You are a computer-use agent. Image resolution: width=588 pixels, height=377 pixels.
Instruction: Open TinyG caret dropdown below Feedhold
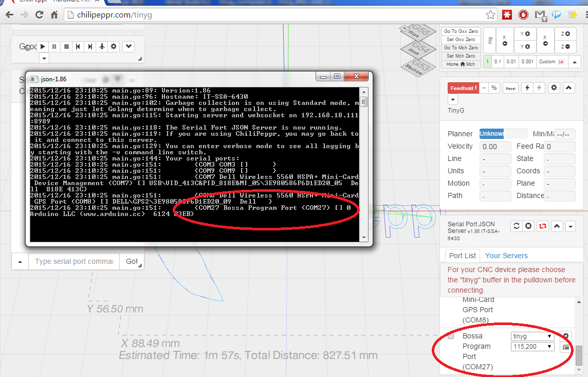coord(453,100)
